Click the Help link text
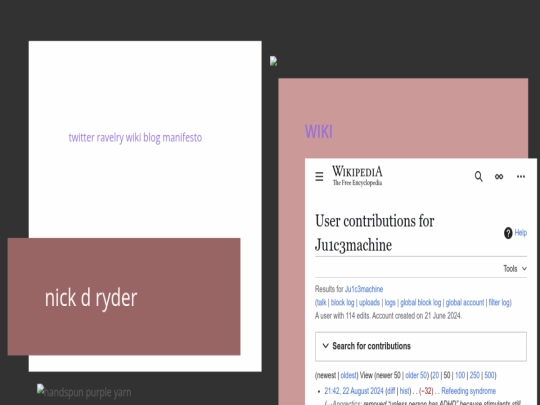This screenshot has width=540, height=405. point(521,233)
